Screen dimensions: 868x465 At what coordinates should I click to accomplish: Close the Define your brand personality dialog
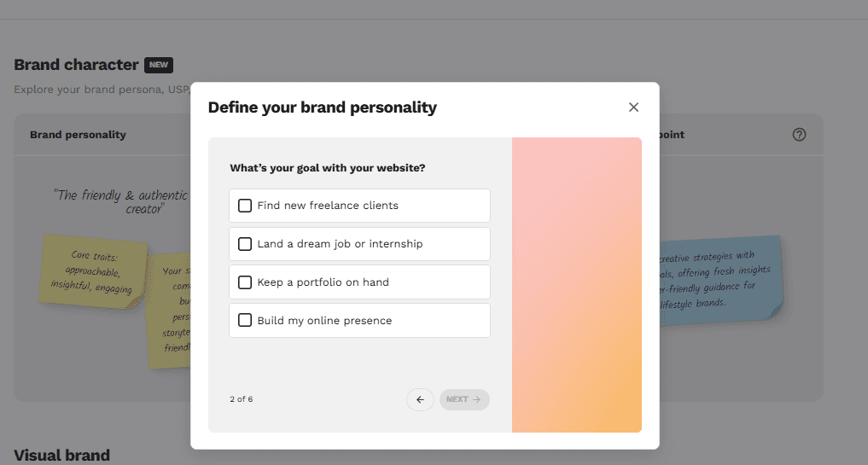633,108
